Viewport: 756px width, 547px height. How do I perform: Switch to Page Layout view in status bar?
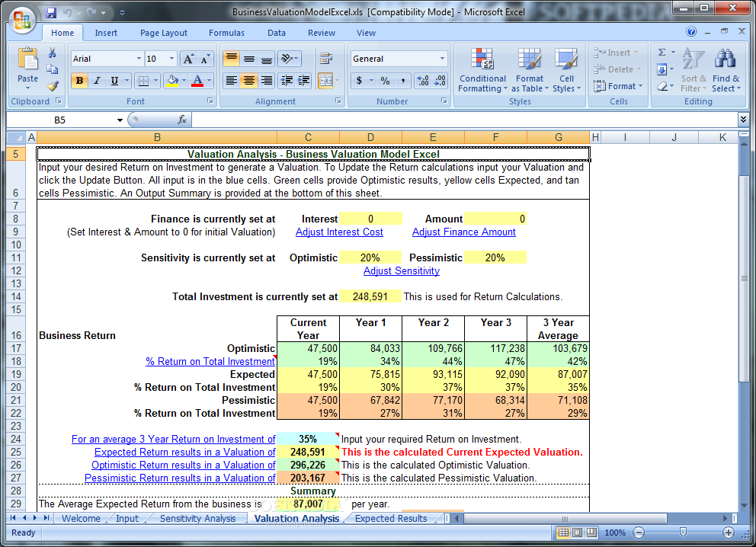tap(577, 533)
